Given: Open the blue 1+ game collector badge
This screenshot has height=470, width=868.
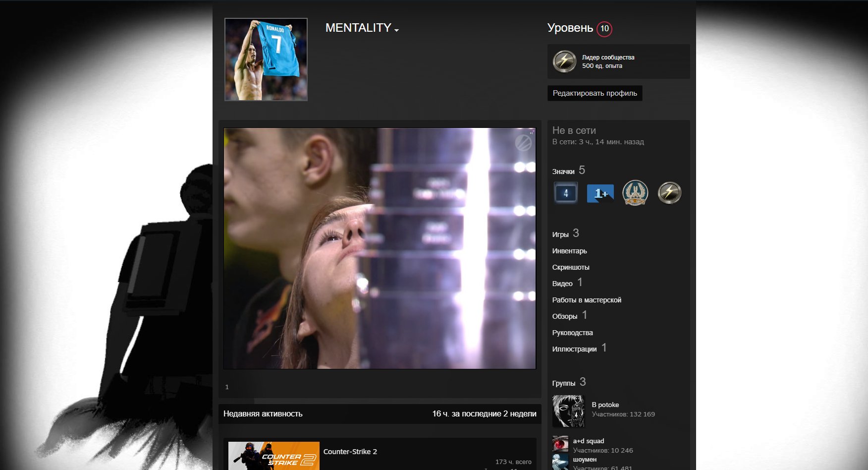Looking at the screenshot, I should click(600, 193).
